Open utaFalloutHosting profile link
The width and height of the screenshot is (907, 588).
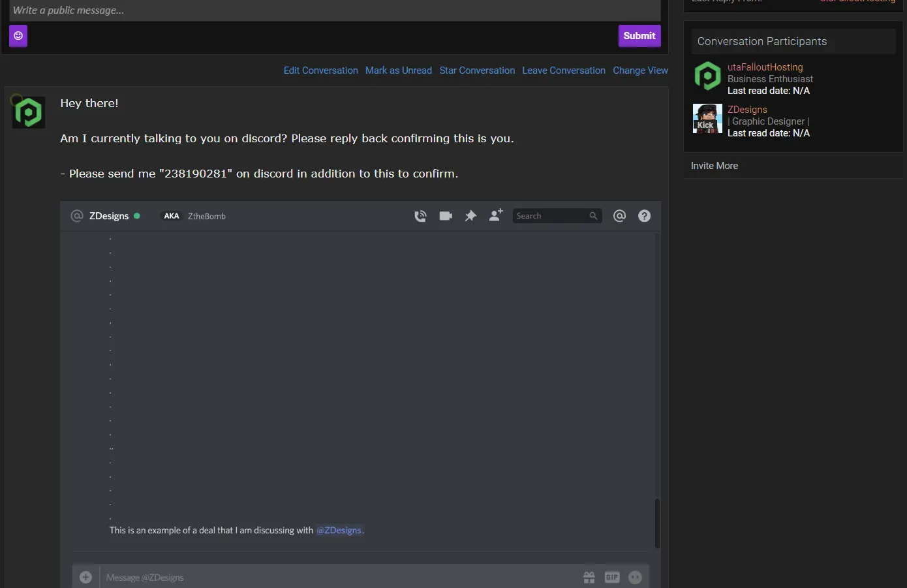(x=765, y=67)
